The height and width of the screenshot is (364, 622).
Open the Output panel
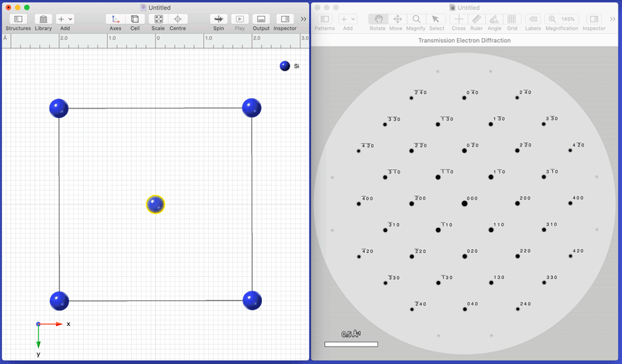261,19
